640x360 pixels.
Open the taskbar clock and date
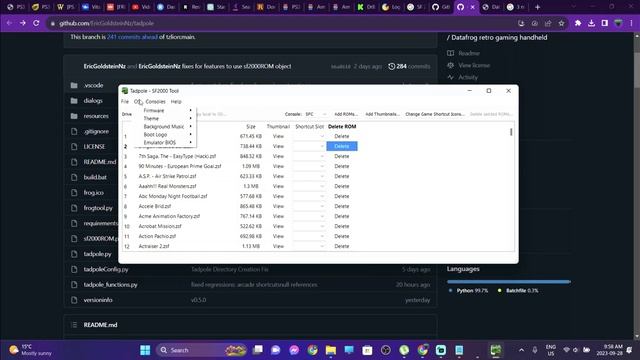click(x=609, y=350)
